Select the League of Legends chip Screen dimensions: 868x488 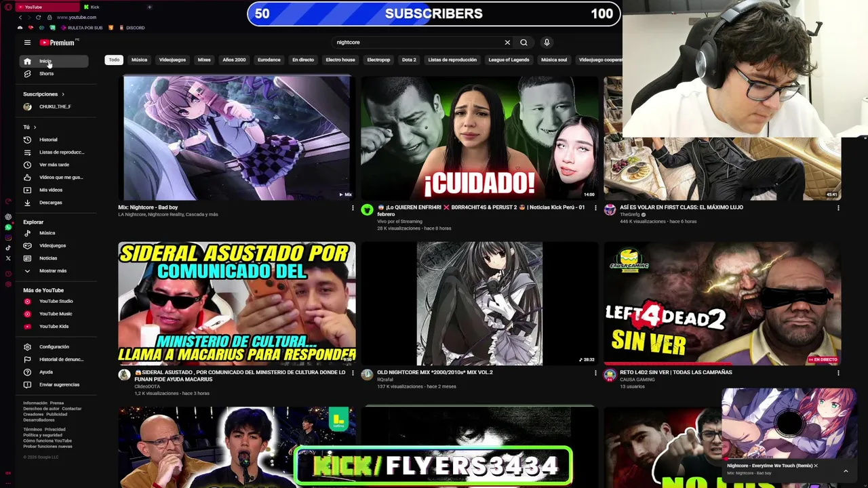click(509, 60)
